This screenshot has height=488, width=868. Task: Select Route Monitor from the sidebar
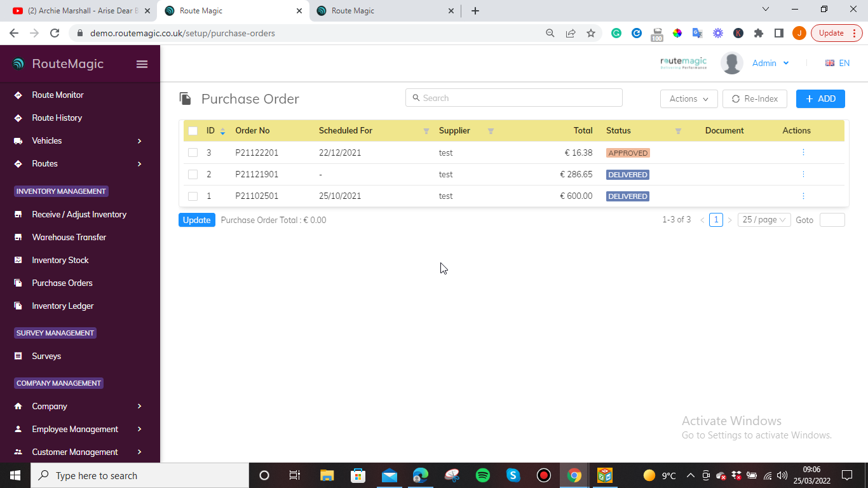58,95
